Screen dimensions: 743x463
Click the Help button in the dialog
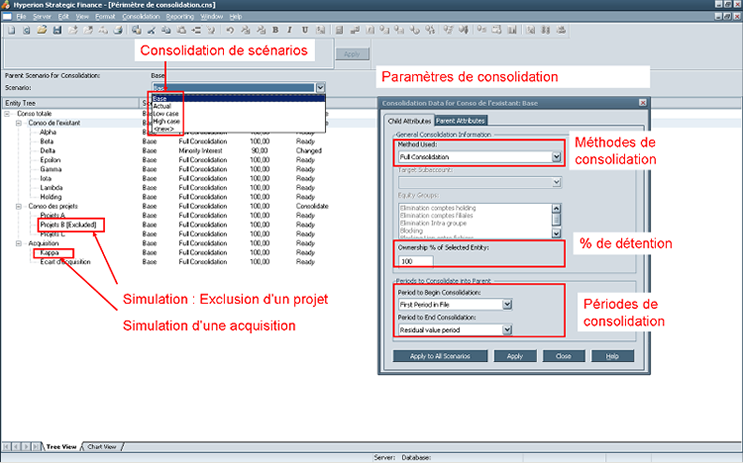click(x=612, y=356)
